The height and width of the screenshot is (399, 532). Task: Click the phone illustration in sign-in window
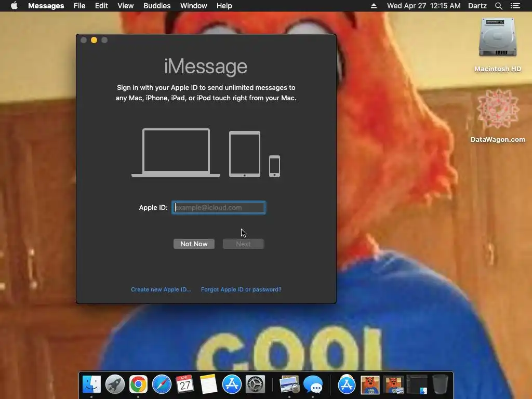[274, 166]
